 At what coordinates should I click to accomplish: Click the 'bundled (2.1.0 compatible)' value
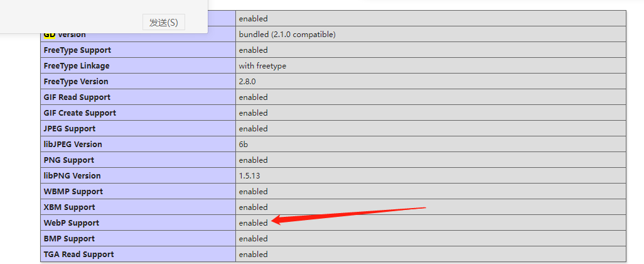pyautogui.click(x=287, y=35)
